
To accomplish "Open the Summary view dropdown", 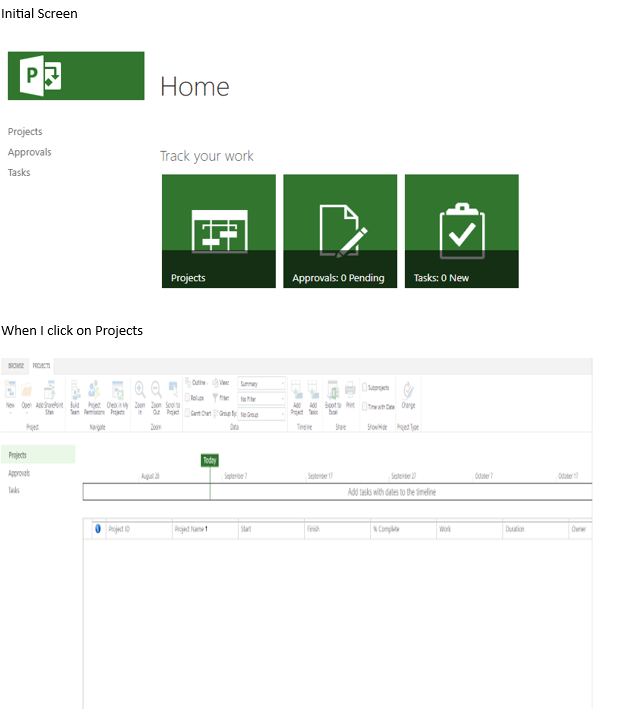I will 261,384.
